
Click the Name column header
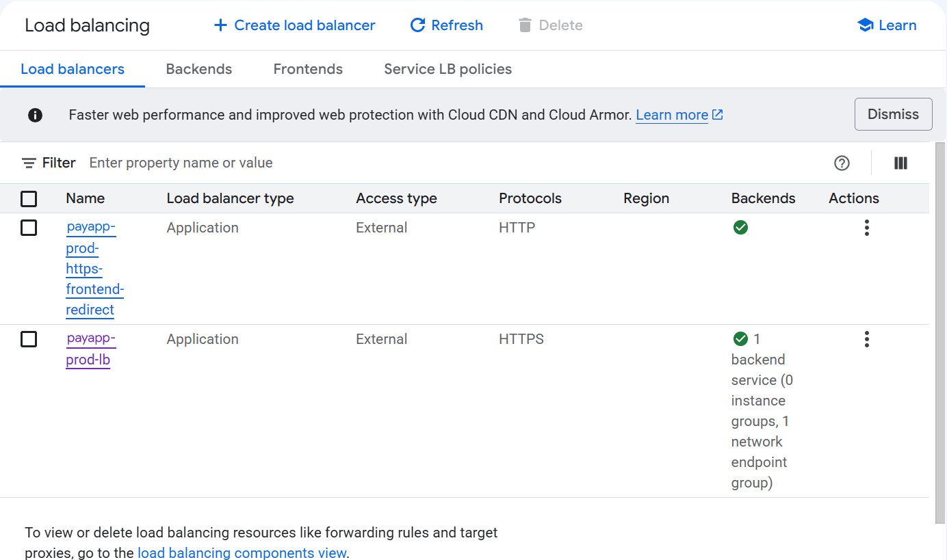tap(86, 198)
